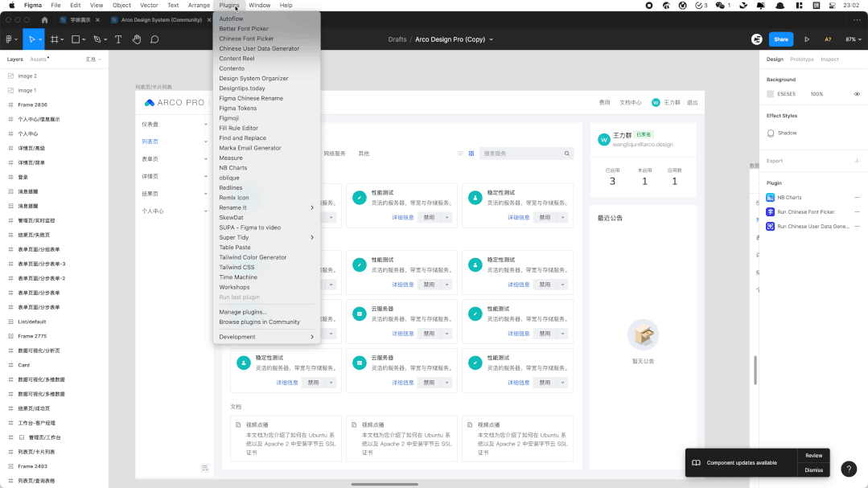Screen dimensions: 868x488
Task: Remove NB Charts from Plugin list
Action: (x=857, y=198)
